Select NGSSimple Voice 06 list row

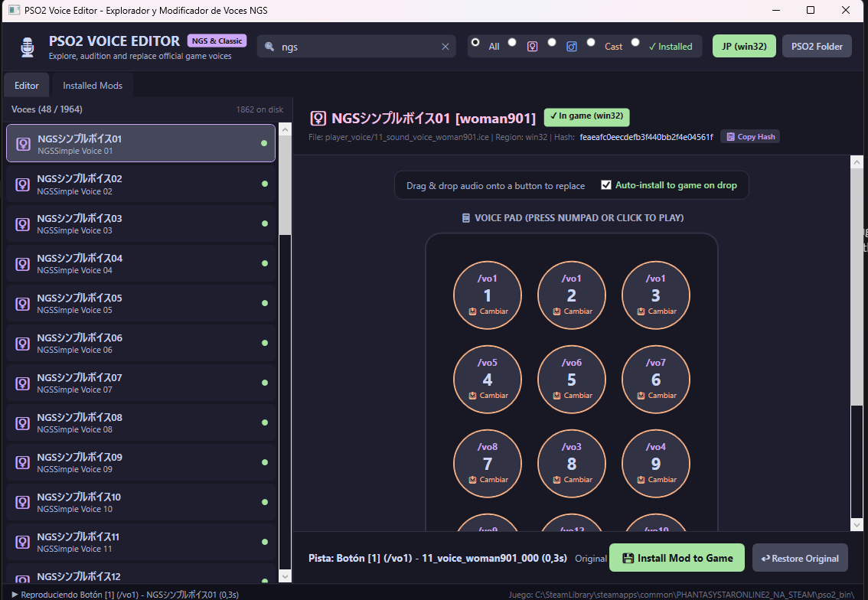pos(141,343)
